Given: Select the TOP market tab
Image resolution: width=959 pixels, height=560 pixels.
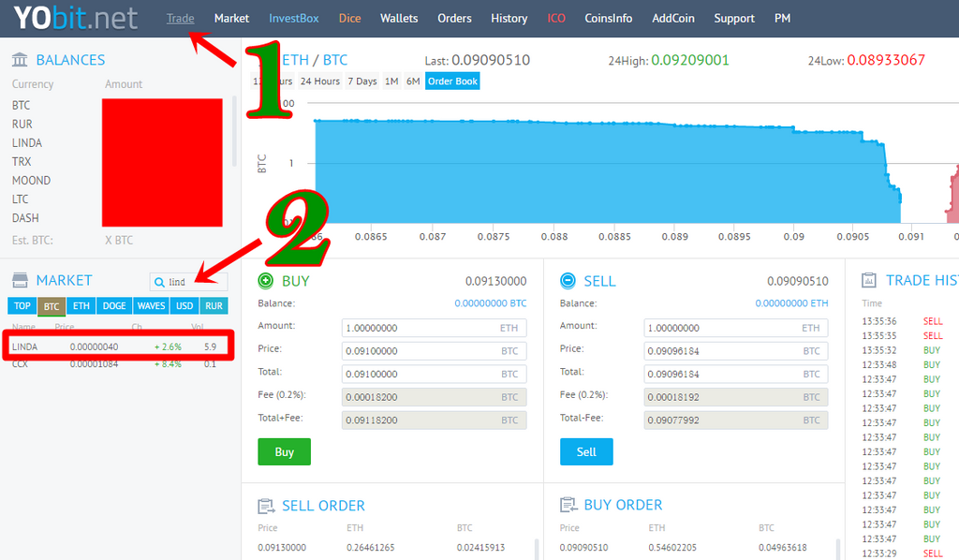Looking at the screenshot, I should [x=22, y=305].
